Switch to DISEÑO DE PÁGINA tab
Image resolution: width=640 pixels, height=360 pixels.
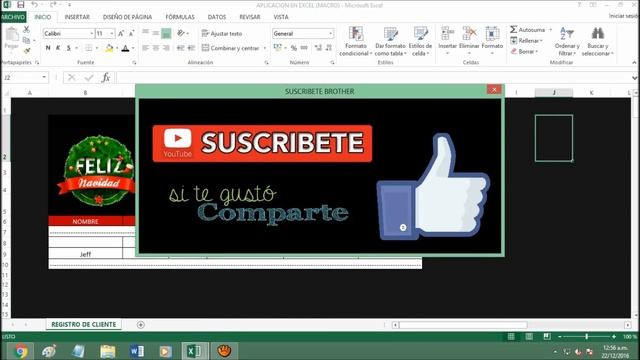click(x=127, y=17)
